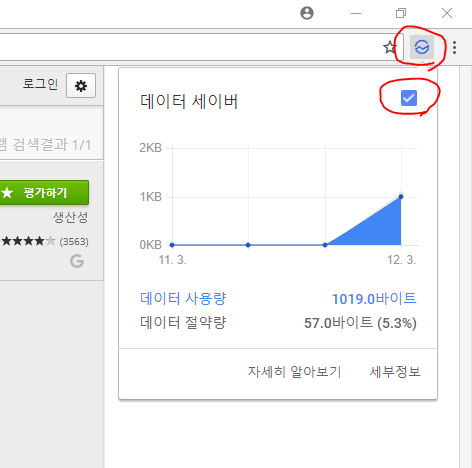Click the 1019.0바이트 usage value
This screenshot has height=468, width=472.
[374, 299]
